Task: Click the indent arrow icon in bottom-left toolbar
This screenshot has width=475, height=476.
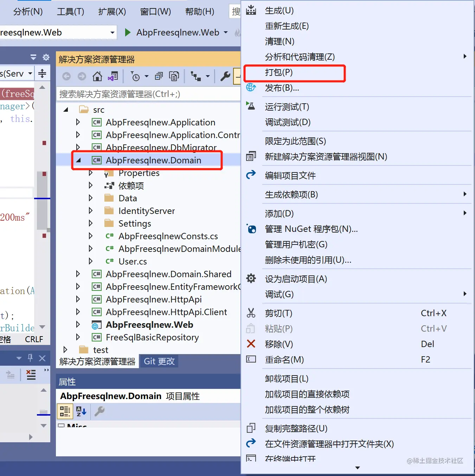Action: tap(11, 375)
